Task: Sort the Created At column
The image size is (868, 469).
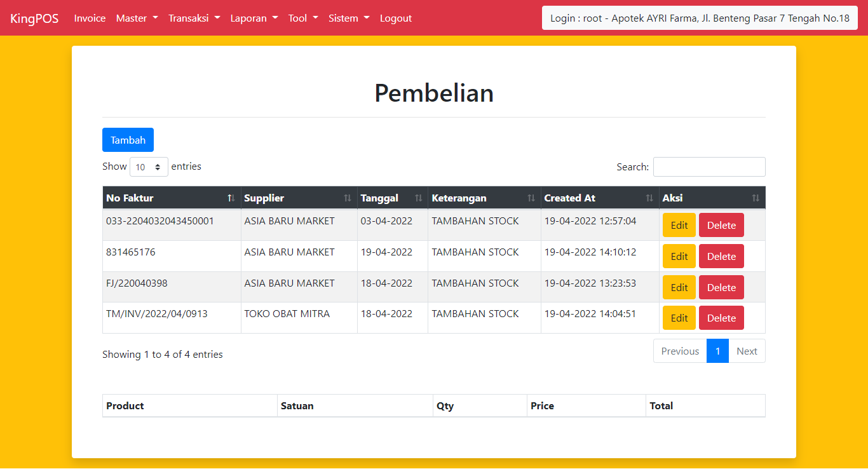Action: [649, 197]
